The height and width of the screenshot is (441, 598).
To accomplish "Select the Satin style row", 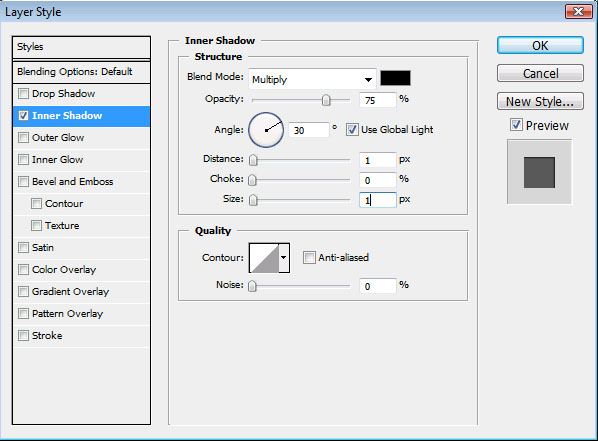I will 81,248.
